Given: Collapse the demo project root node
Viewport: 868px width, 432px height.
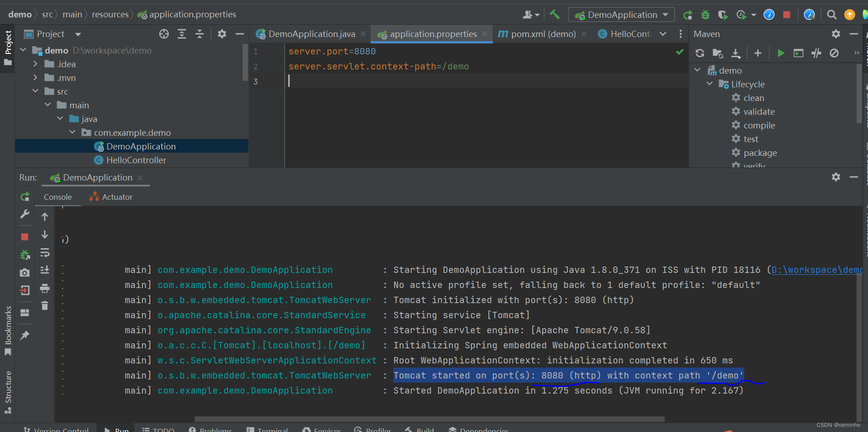Looking at the screenshot, I should point(23,50).
